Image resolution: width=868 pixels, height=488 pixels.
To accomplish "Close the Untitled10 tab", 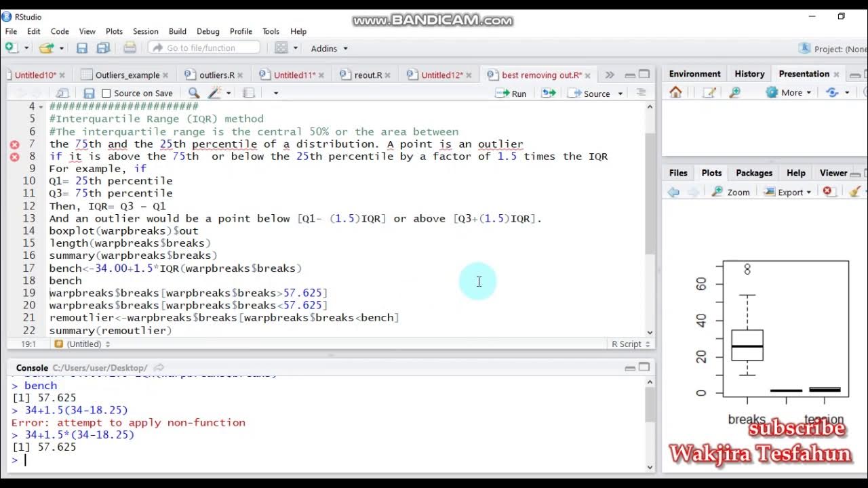I will [62, 75].
